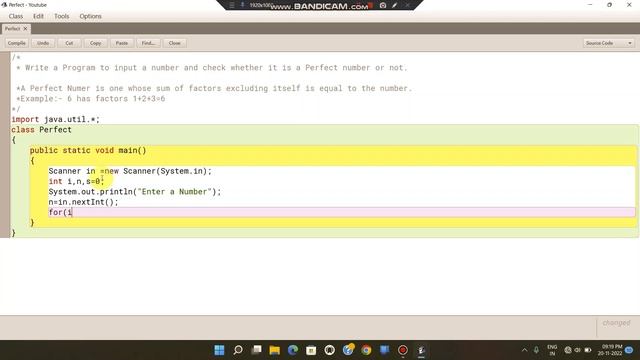This screenshot has width=640, height=360.
Task: Open the Class menu
Action: tap(16, 16)
